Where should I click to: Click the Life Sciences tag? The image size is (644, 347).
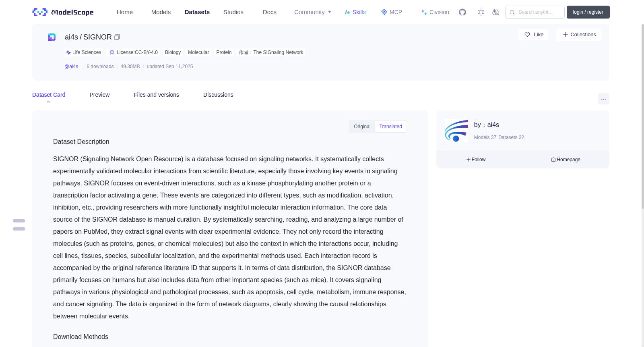click(84, 52)
